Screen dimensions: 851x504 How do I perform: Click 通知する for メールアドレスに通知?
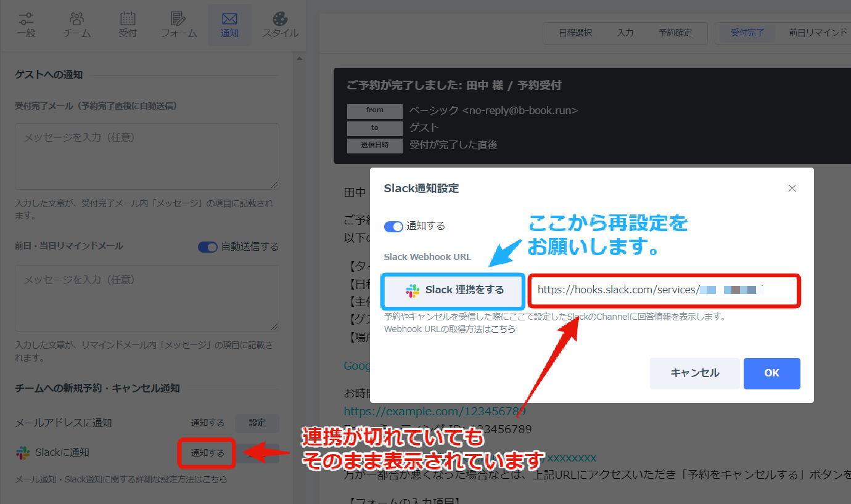(208, 423)
